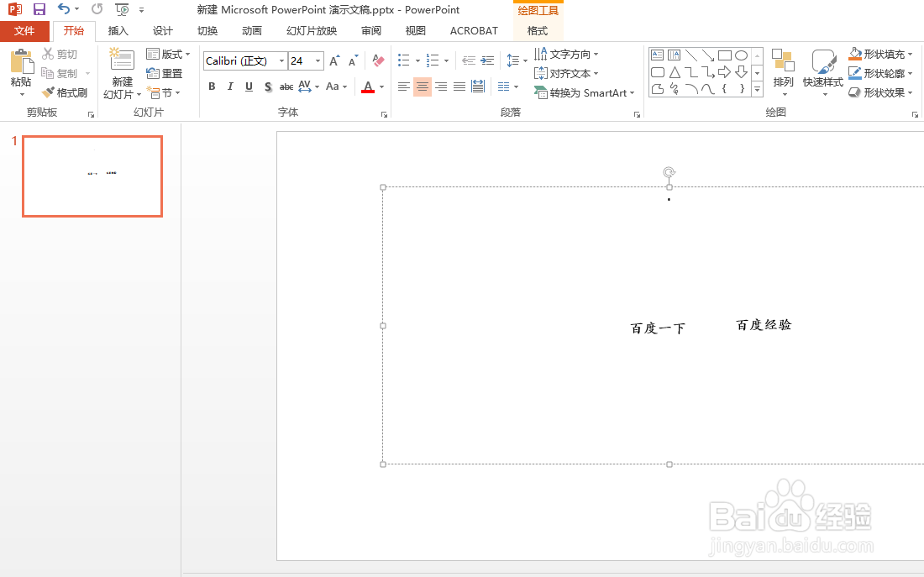This screenshot has width=924, height=577.
Task: Decrease list indent level
Action: [x=469, y=60]
